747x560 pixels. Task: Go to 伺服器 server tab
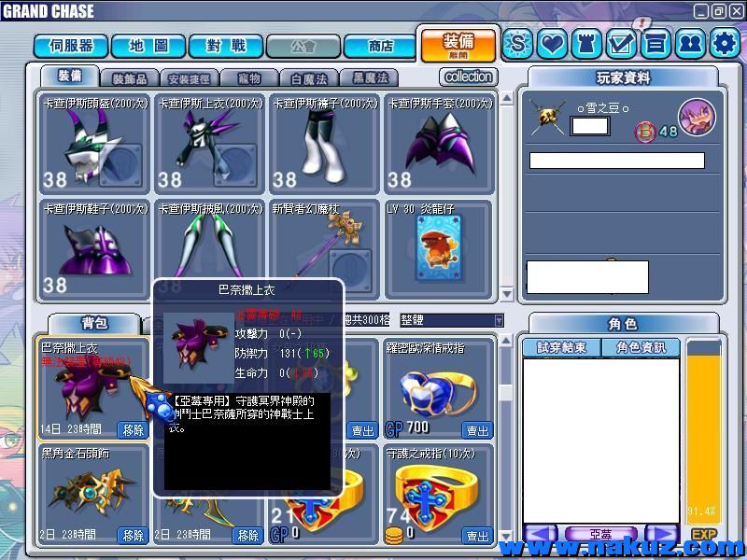tap(71, 46)
